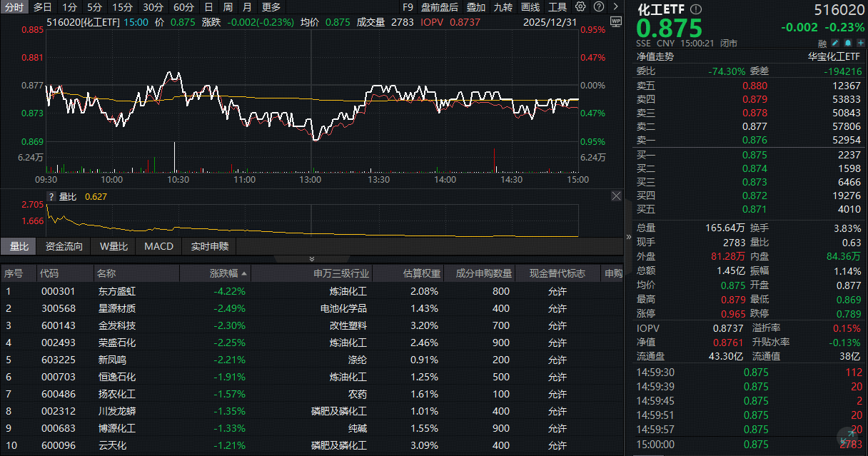
Task: Collapse right panel with side arrow handle
Action: [628, 236]
